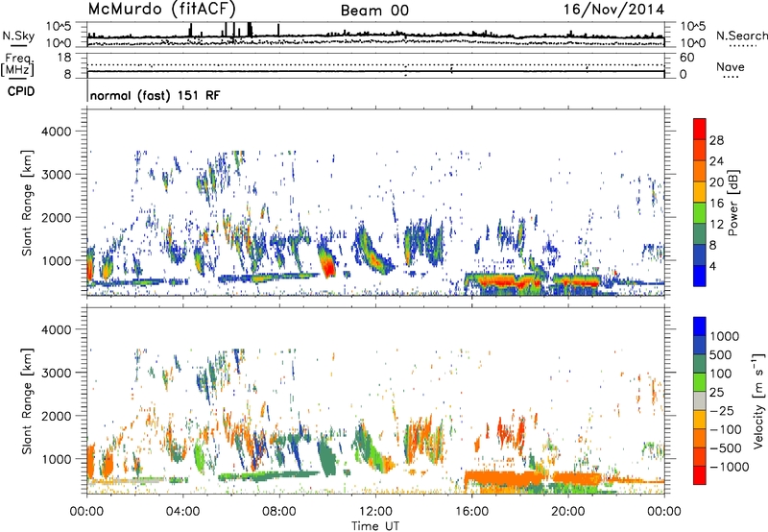This screenshot has height=532, width=768.
Task: Click the 04:00 time axis label
Action: [182, 512]
